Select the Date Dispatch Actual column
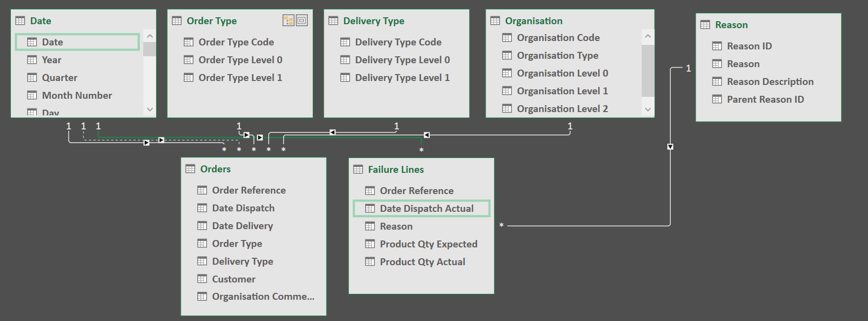 coord(426,208)
